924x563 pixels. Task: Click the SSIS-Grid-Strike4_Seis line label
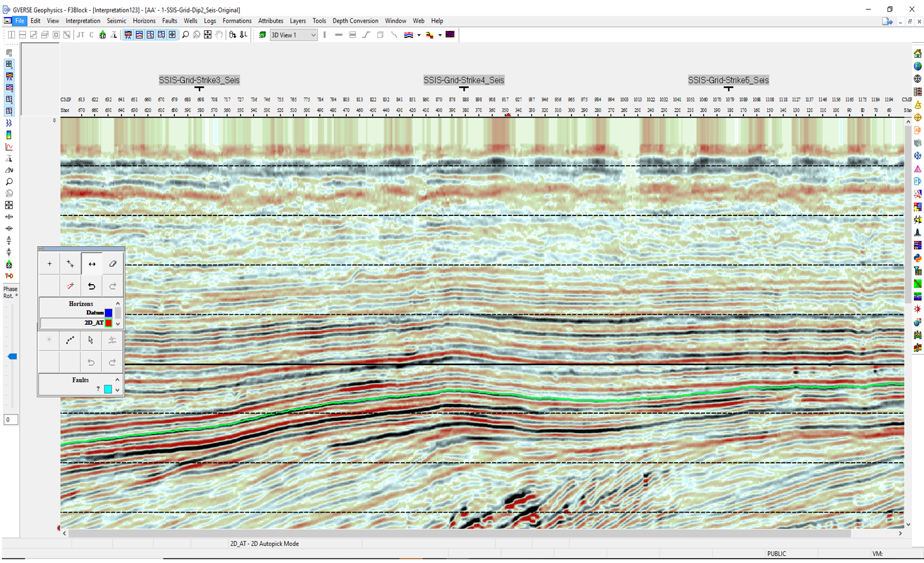[464, 81]
